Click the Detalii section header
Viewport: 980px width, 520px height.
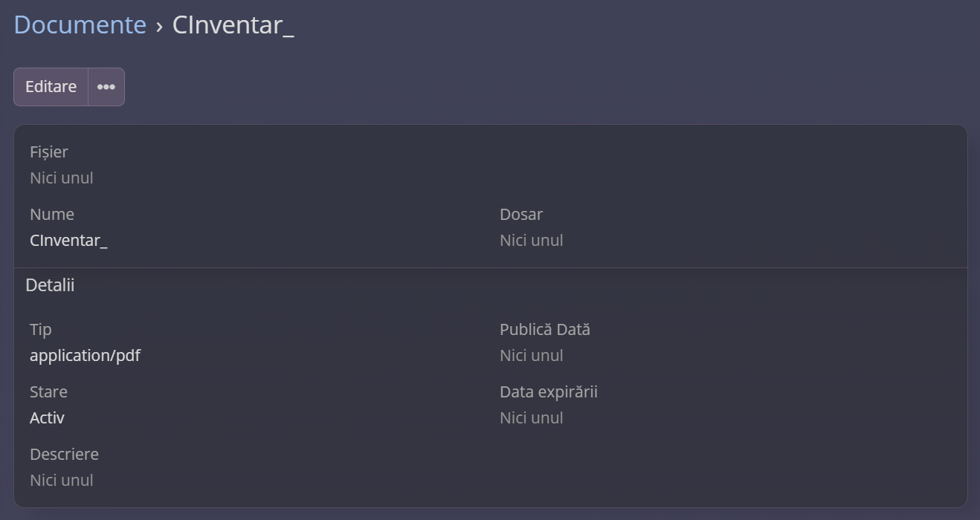click(x=50, y=285)
